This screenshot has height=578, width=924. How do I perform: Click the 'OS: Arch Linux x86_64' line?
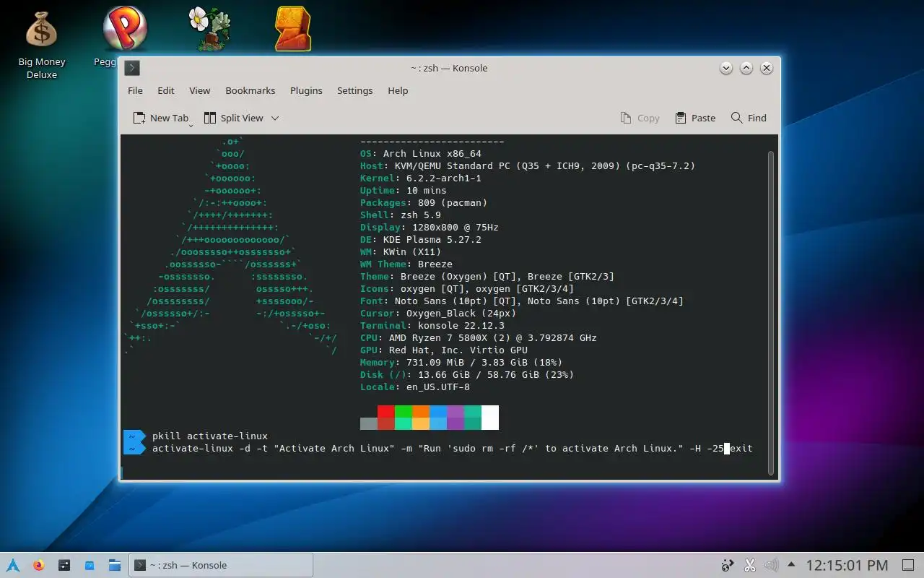coord(420,153)
